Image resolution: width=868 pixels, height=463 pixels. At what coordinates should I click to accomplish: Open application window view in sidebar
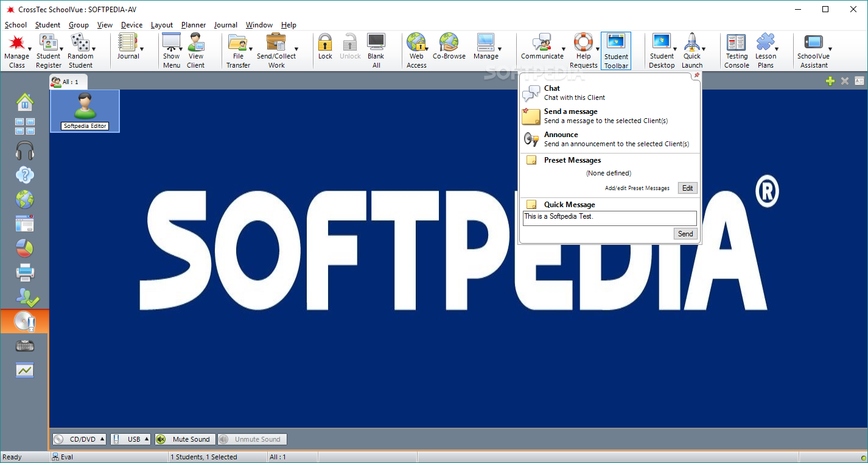[x=25, y=224]
